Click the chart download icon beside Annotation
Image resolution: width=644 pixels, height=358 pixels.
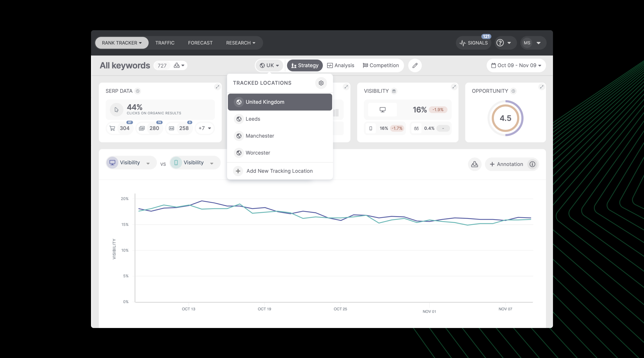point(474,164)
